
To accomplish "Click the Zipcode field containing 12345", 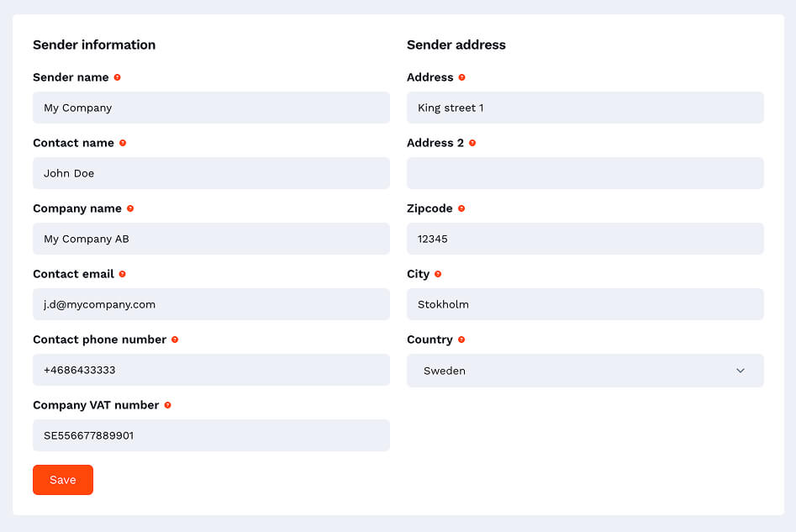I will tap(585, 239).
